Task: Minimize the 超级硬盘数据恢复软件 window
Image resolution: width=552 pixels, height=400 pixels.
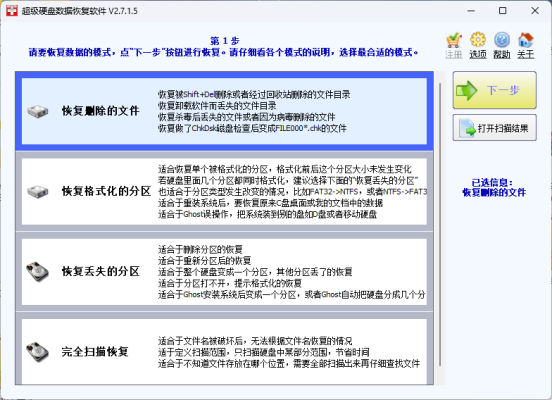Action: [471, 11]
